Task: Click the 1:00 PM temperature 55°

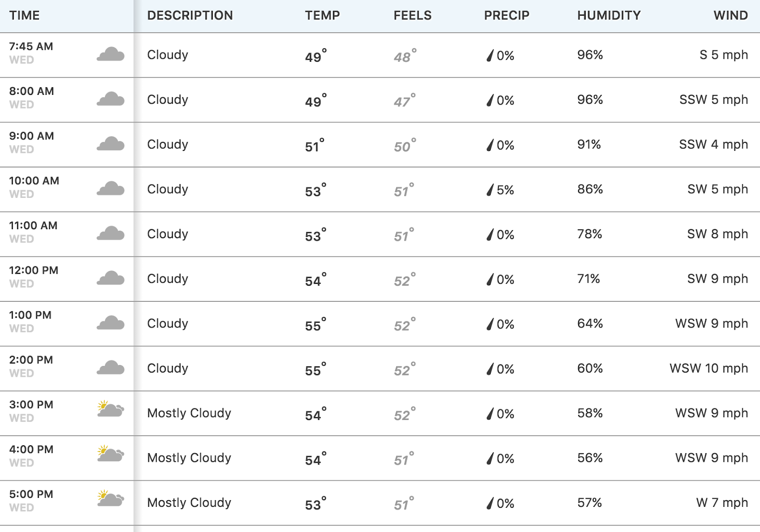Action: tap(316, 325)
